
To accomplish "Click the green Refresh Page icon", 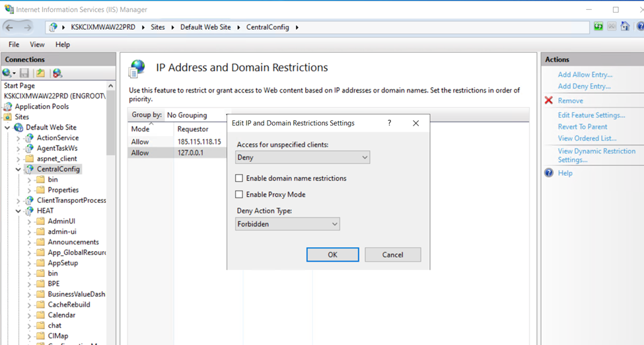I will click(x=598, y=27).
